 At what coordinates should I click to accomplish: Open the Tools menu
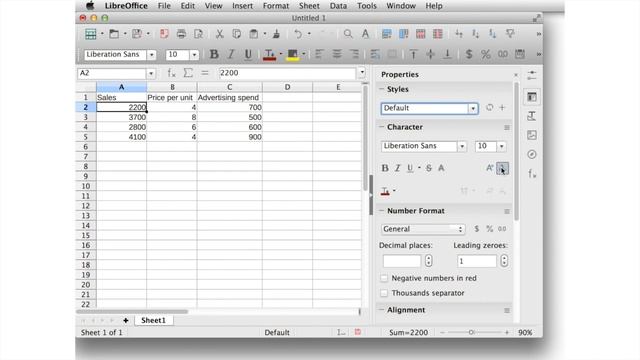click(x=367, y=6)
